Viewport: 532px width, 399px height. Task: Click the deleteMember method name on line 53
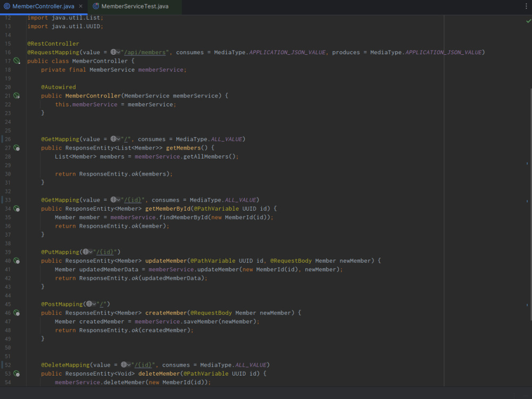159,373
